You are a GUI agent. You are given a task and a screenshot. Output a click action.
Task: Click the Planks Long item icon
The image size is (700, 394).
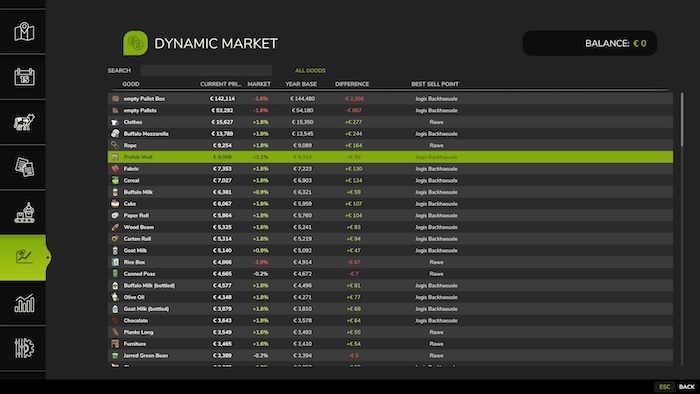(115, 332)
